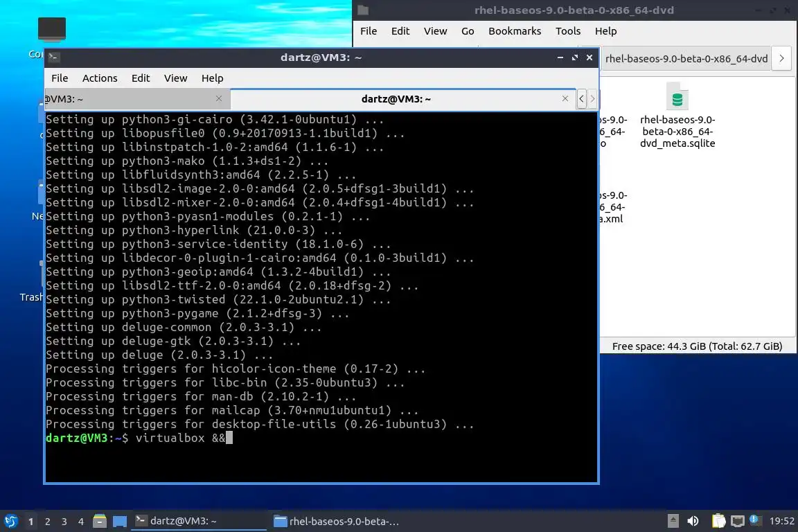Open terminal View menu

tap(175, 78)
